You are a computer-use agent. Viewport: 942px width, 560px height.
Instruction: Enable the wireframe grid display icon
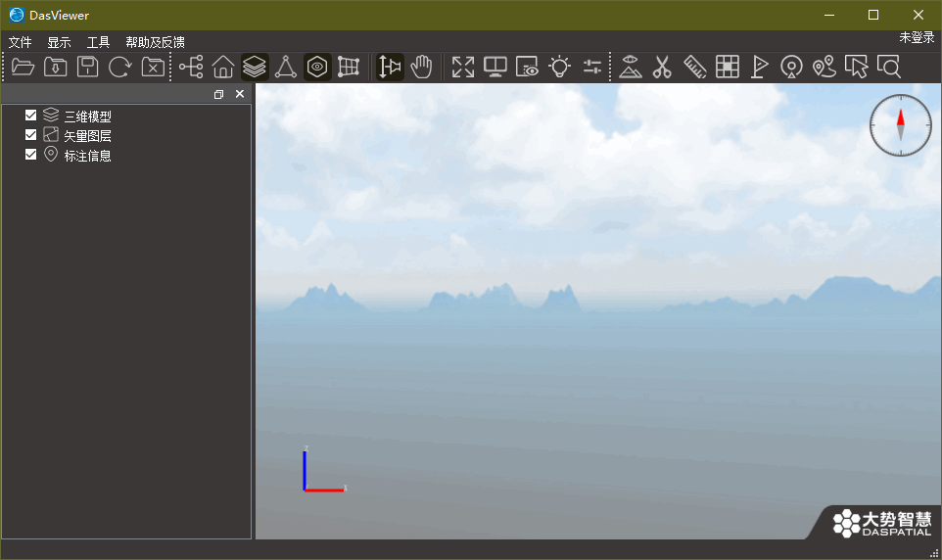[x=349, y=67]
